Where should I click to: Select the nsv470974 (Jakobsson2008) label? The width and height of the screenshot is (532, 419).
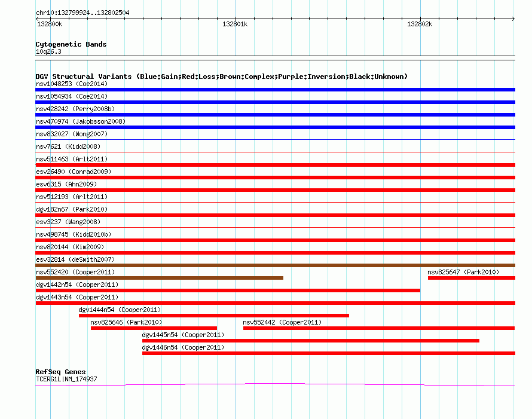click(x=81, y=121)
